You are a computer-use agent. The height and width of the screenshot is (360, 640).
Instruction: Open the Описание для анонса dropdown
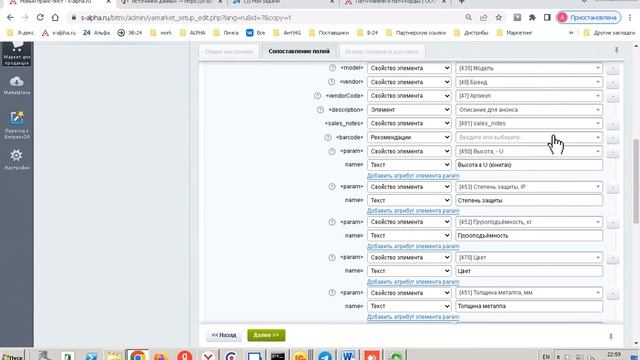coord(529,110)
